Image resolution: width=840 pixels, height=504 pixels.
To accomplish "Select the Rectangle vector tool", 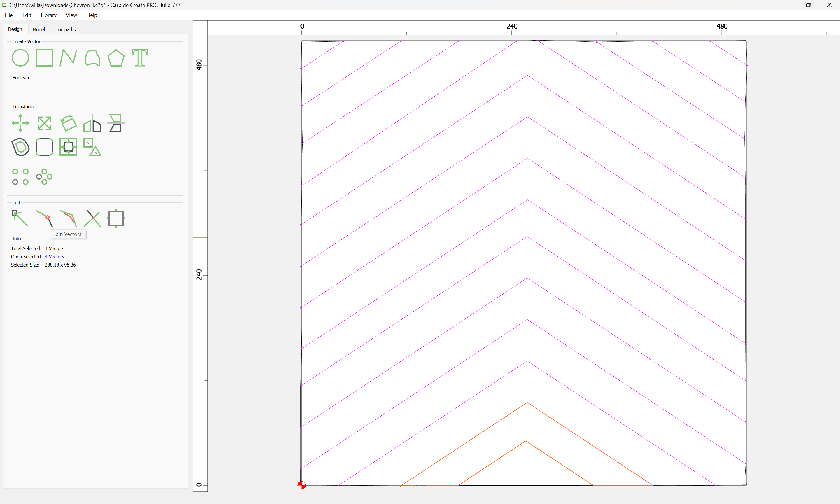I will 44,58.
